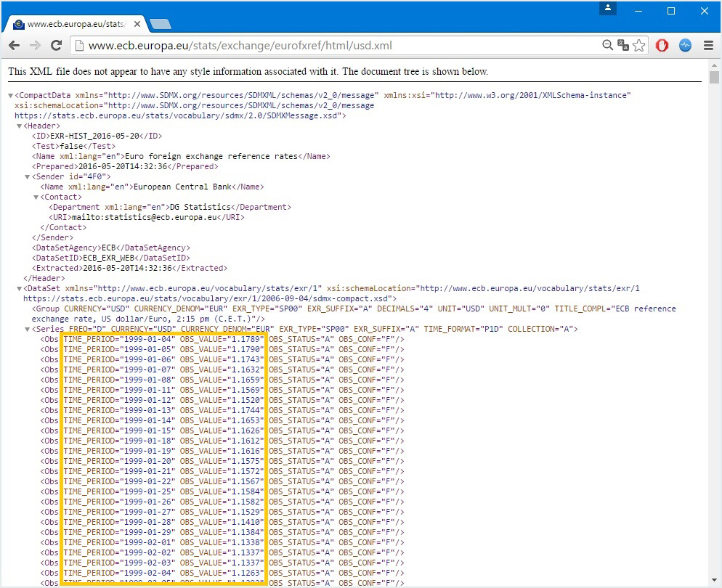The width and height of the screenshot is (722, 588).
Task: Close the ecb.europa.eu tab
Action: coord(136,24)
